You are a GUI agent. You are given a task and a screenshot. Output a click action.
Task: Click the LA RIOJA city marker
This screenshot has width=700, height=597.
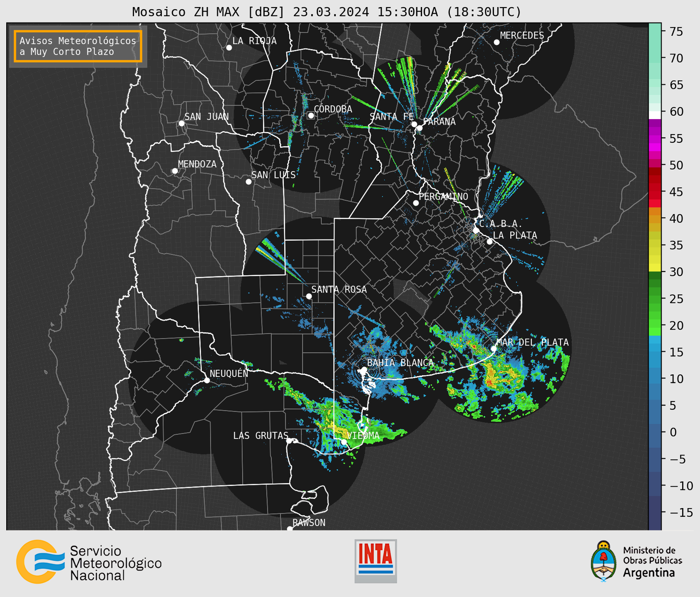(229, 48)
